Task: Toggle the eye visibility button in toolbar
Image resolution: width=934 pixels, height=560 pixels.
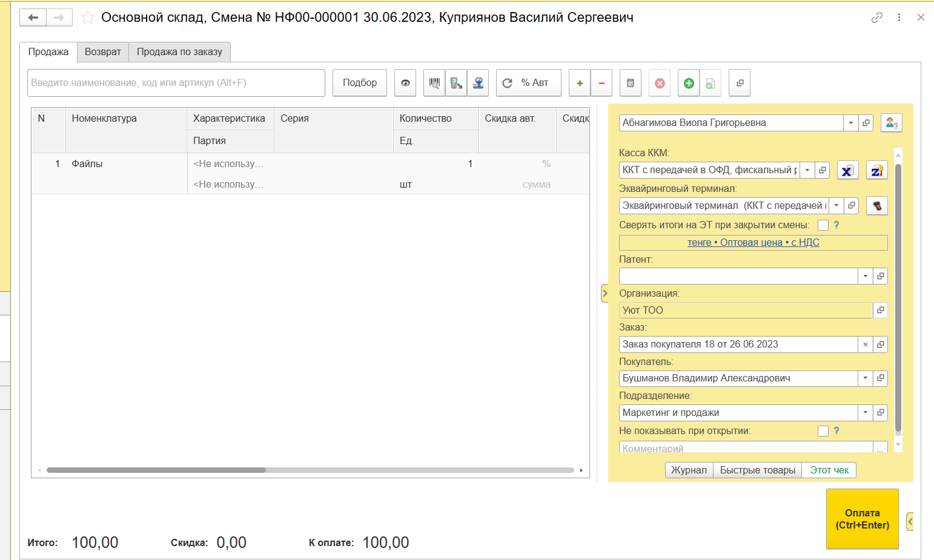Action: point(405,83)
